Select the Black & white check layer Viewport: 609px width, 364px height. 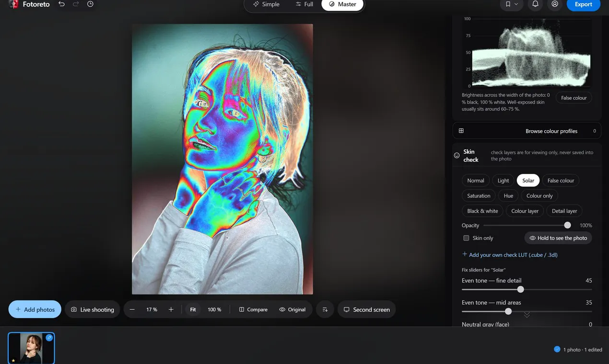(482, 211)
